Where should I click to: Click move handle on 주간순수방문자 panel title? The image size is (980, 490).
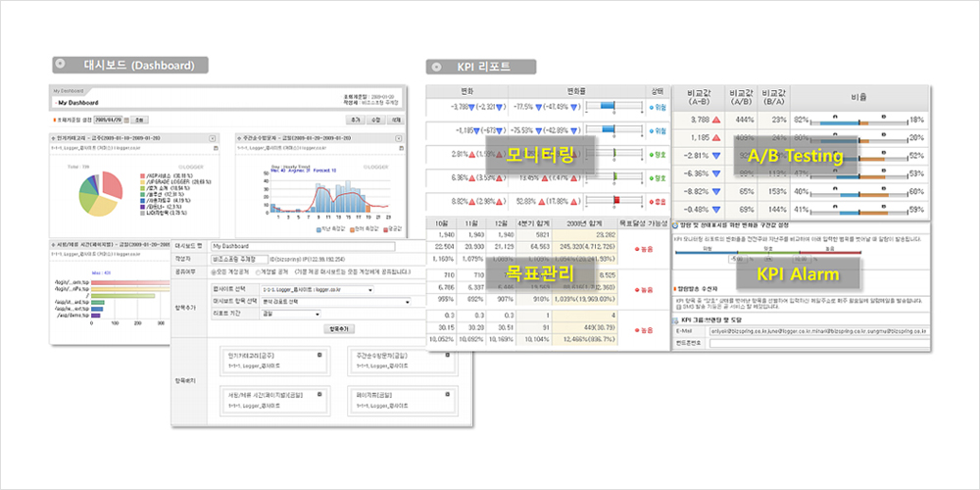(x=239, y=138)
